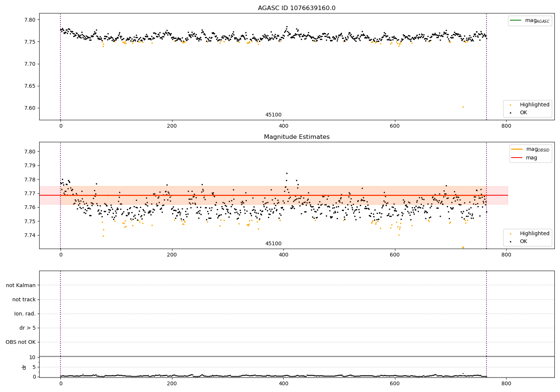The width and height of the screenshot is (560, 392).
Task: Click the Ion. rad. axis label
Action: pyautogui.click(x=25, y=314)
